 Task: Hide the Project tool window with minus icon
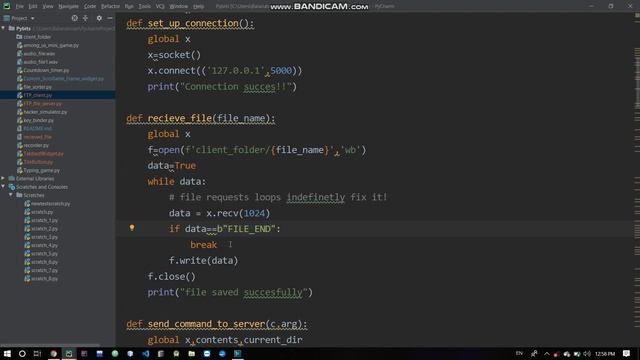pyautogui.click(x=110, y=18)
